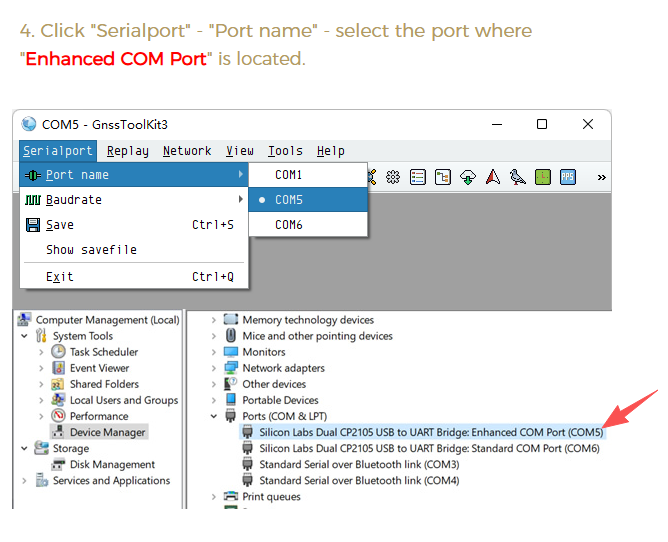The height and width of the screenshot is (542, 668).
Task: Click the list view toolbar icon
Action: [x=418, y=177]
